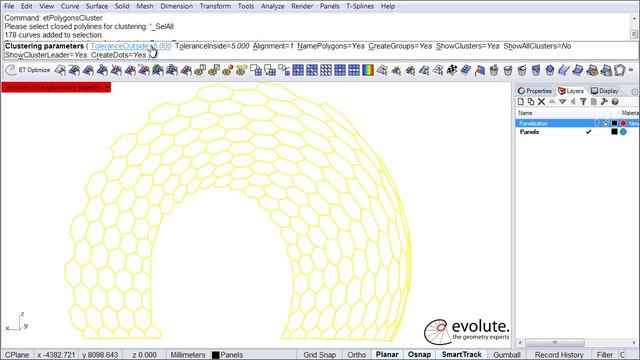
Task: Click the Alignment=1 command option
Action: 273,46
